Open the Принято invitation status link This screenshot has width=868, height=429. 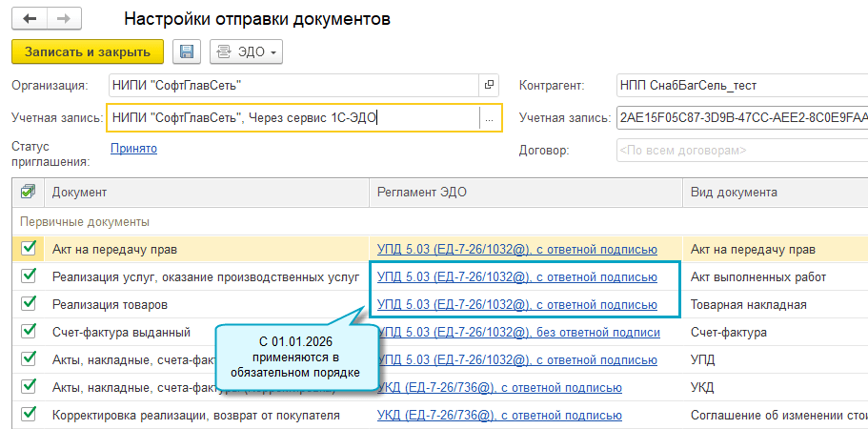click(133, 148)
